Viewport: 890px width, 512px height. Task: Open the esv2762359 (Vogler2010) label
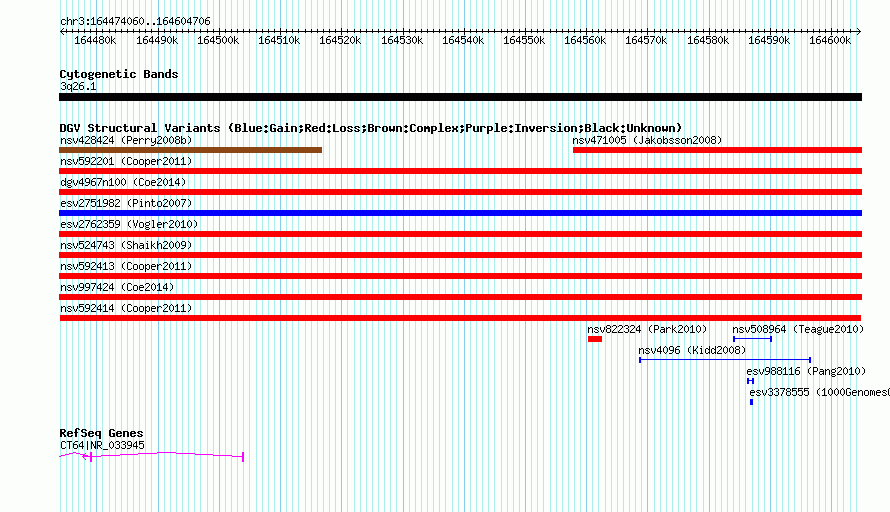(x=129, y=224)
